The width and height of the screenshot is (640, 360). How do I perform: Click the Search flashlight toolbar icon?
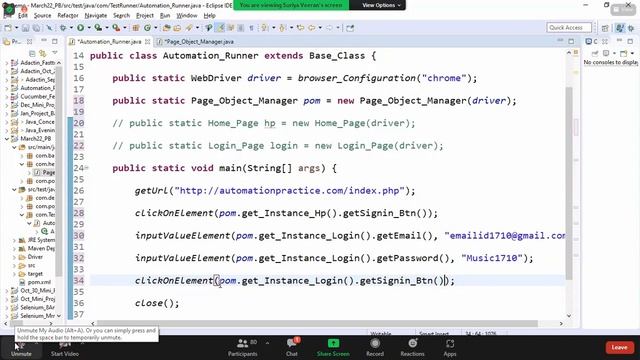click(189, 28)
